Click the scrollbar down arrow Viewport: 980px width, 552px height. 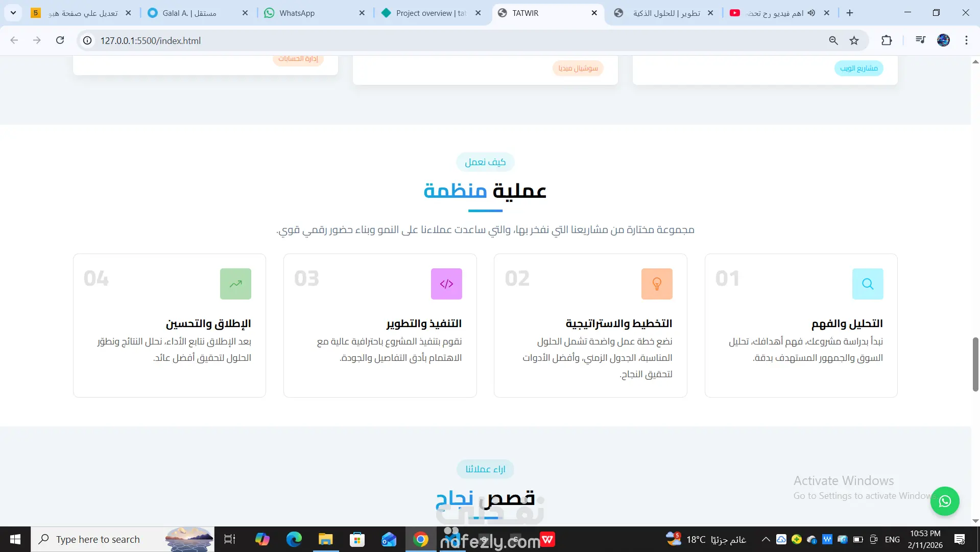[975, 521]
